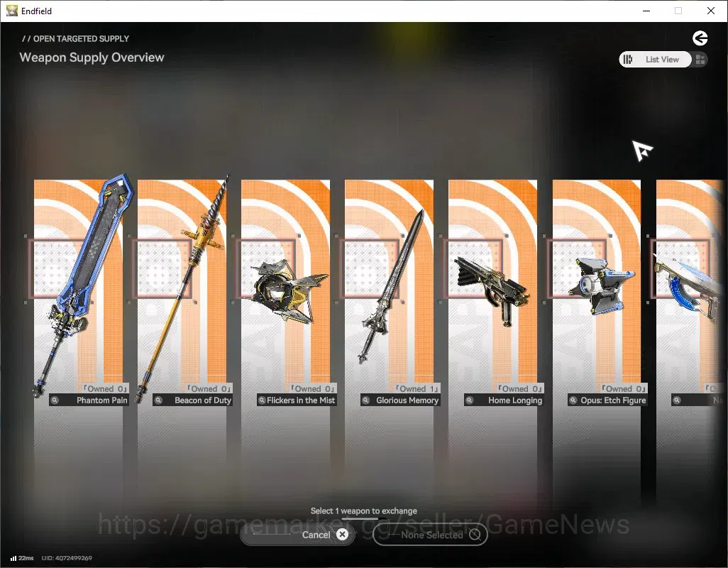Click the Open Targeted Supply breadcrumb
This screenshot has width=728, height=568.
pyautogui.click(x=76, y=38)
